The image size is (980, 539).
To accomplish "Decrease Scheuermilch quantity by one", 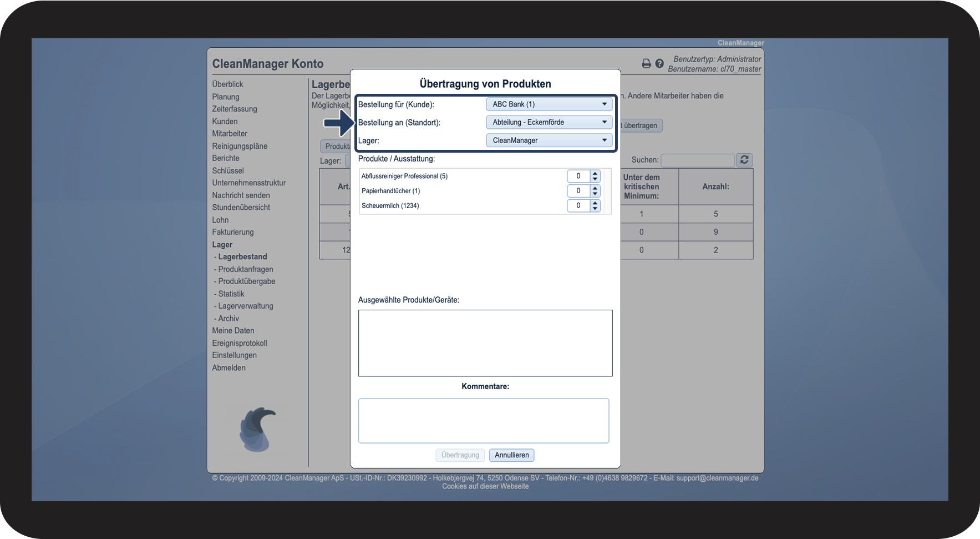I will pos(595,208).
